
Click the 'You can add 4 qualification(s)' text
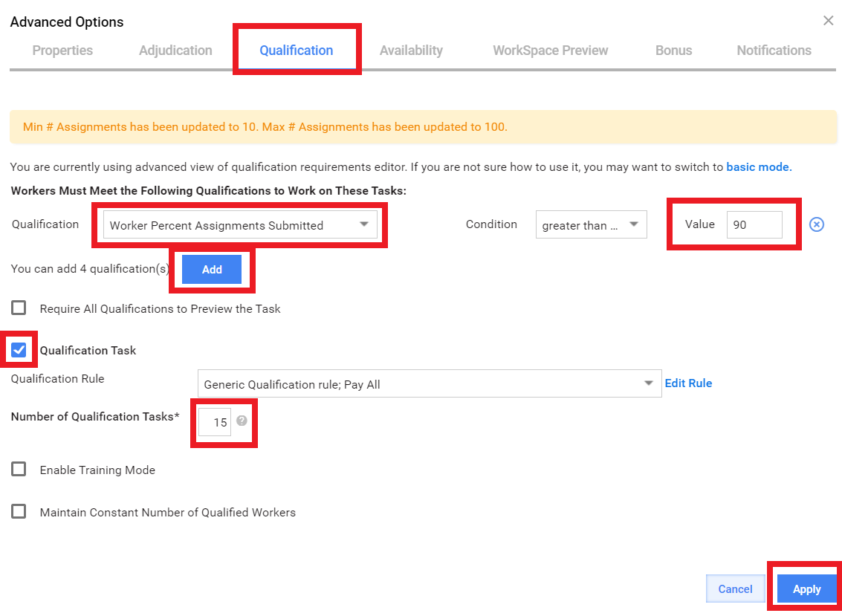click(90, 269)
